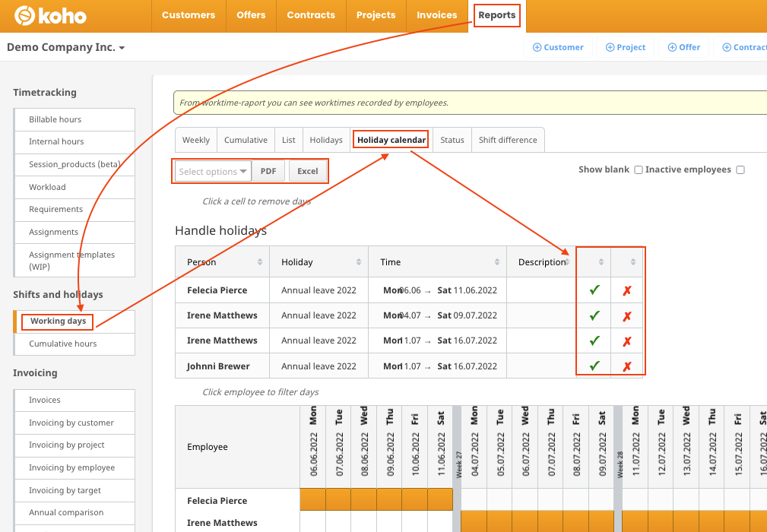767x532 pixels.
Task: Sort table by Description column arrows
Action: (x=568, y=262)
